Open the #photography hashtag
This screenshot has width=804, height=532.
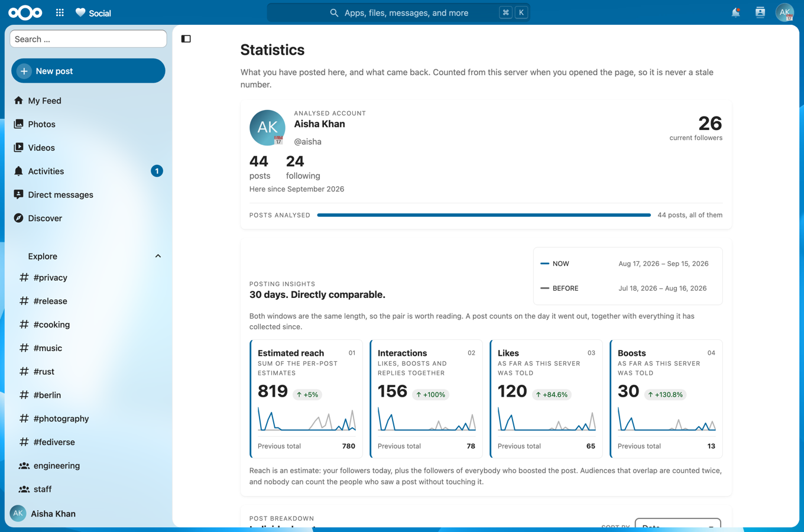coord(88,419)
